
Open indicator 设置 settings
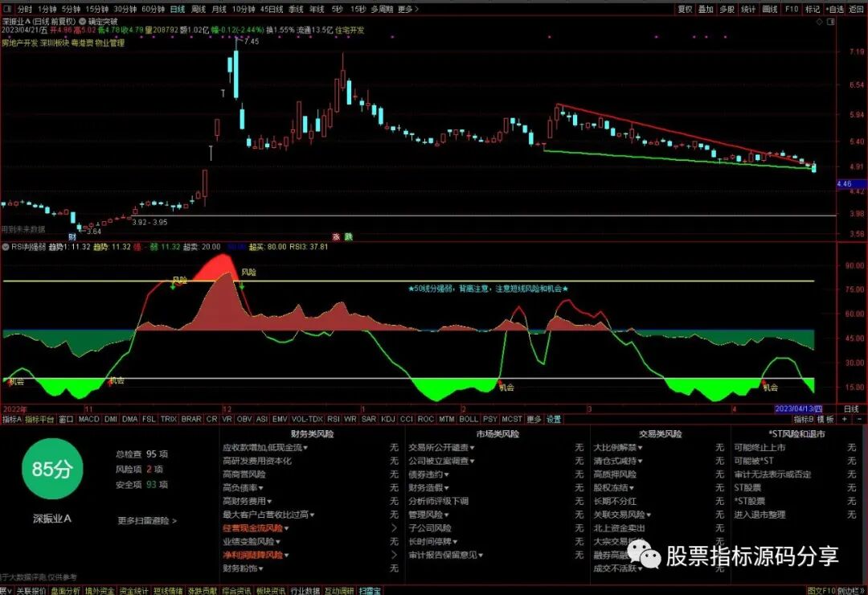[x=554, y=420]
